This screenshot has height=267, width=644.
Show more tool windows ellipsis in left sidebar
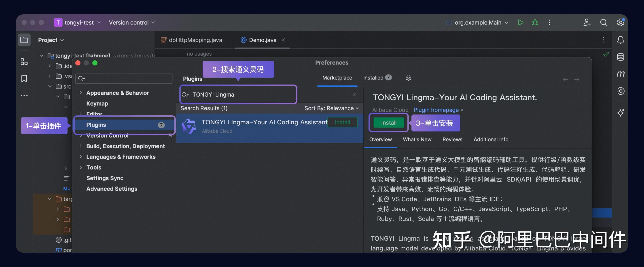pyautogui.click(x=24, y=95)
